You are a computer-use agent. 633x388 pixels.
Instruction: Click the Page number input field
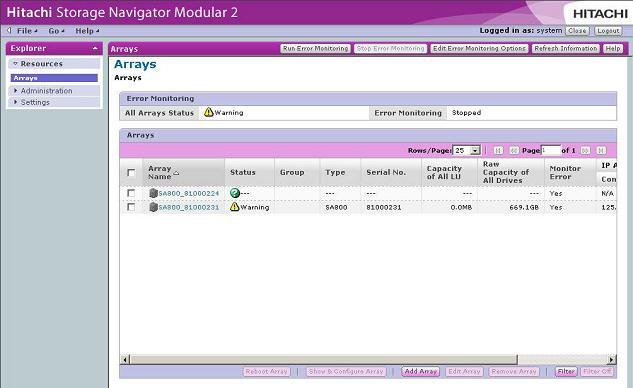(x=551, y=150)
